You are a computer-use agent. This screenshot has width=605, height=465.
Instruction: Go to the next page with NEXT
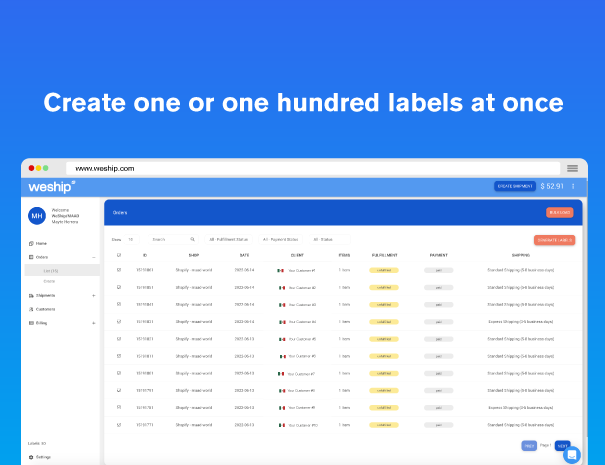coord(563,446)
